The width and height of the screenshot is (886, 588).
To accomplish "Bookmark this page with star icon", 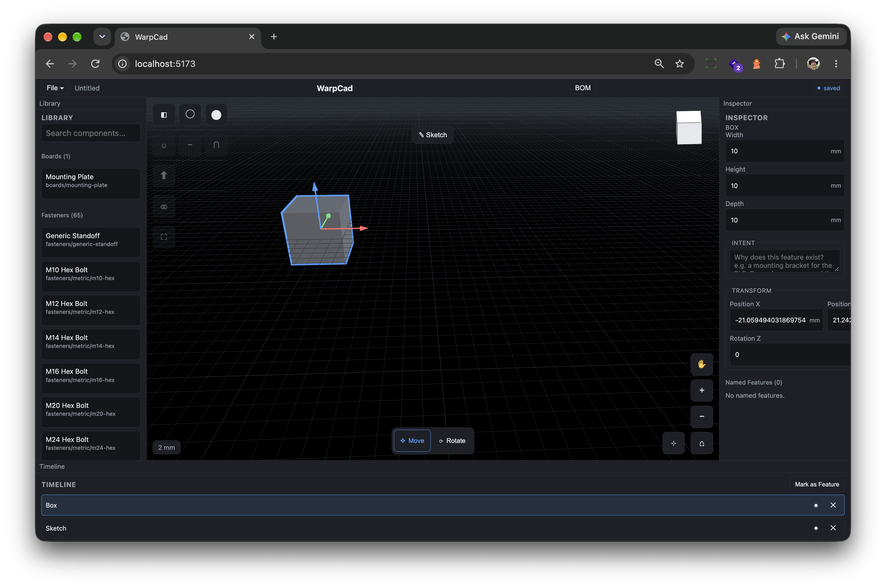I will (679, 64).
